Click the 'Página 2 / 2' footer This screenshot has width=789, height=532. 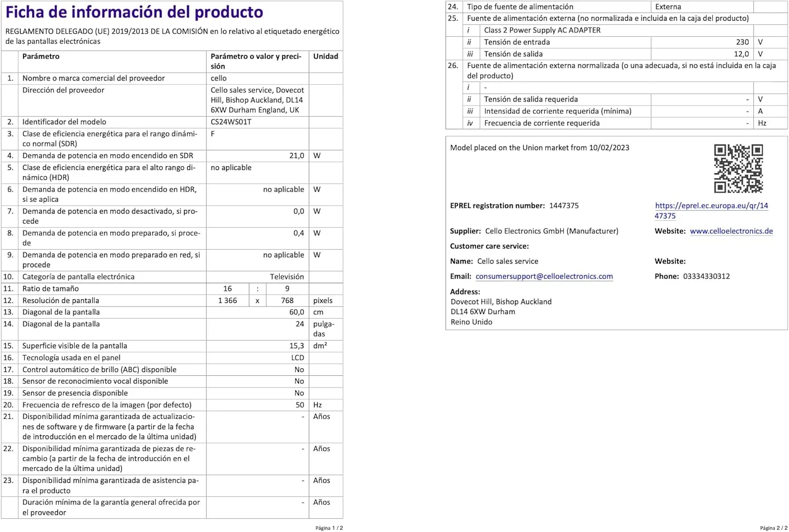coord(774,528)
